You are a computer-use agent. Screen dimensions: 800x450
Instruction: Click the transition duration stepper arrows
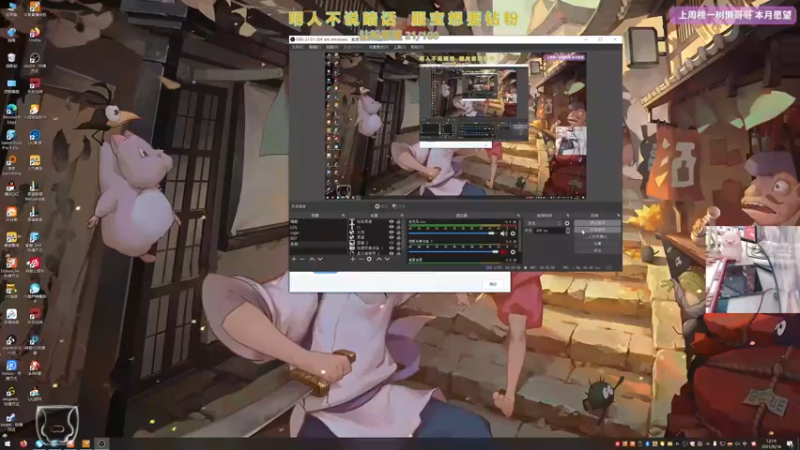pyautogui.click(x=568, y=230)
